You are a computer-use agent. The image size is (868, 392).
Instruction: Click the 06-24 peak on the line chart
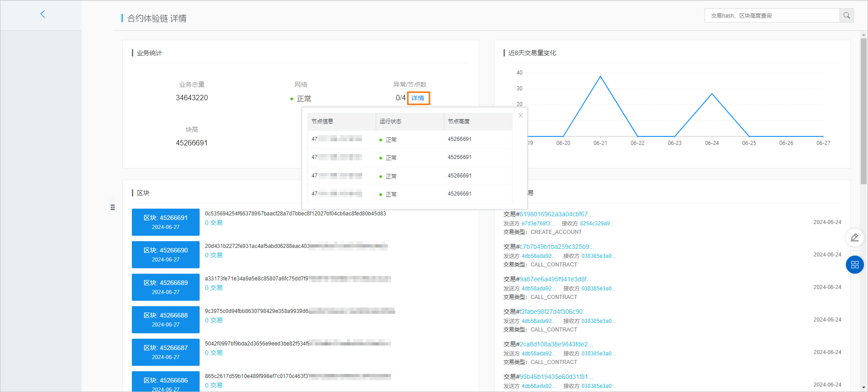tap(712, 93)
